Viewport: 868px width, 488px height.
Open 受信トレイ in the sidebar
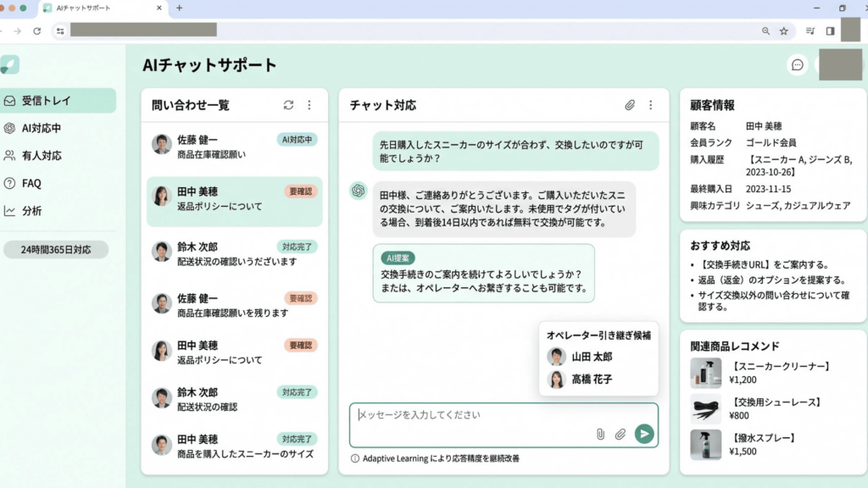(x=58, y=101)
